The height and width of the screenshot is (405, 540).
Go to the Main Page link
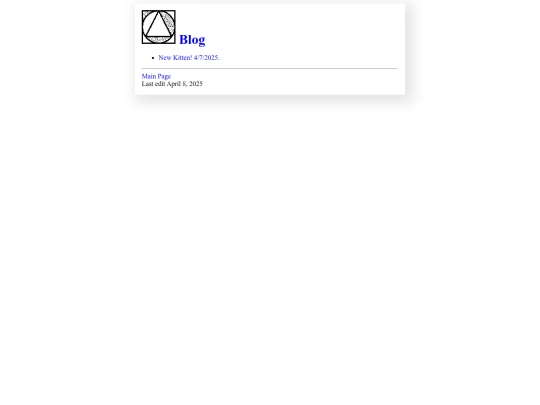156,76
